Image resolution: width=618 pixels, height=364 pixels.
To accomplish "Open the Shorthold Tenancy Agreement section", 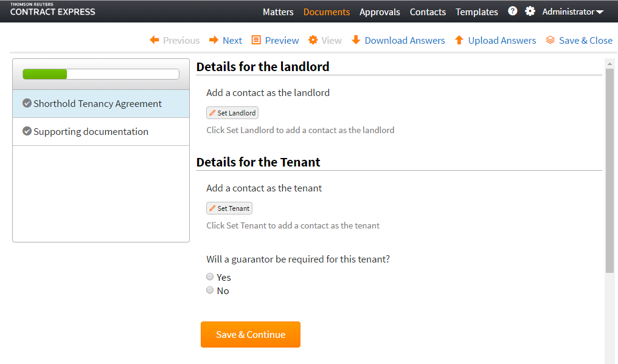I will coord(97,103).
